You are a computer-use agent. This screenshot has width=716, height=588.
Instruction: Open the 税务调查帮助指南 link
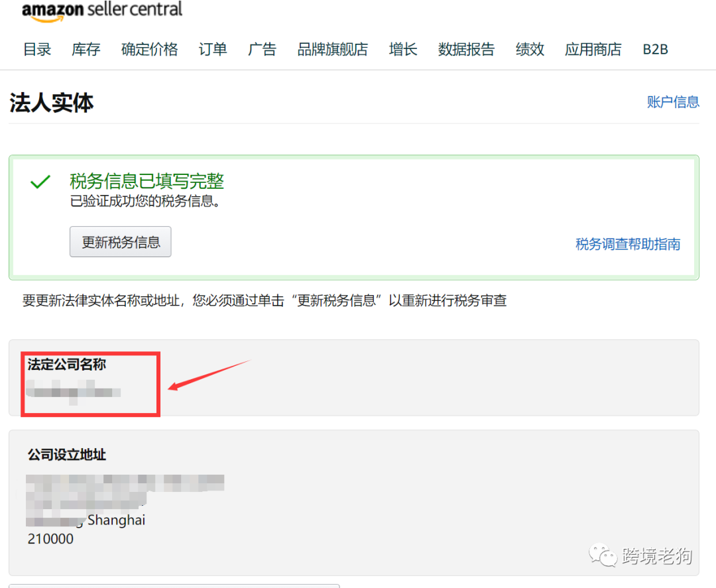pos(627,244)
